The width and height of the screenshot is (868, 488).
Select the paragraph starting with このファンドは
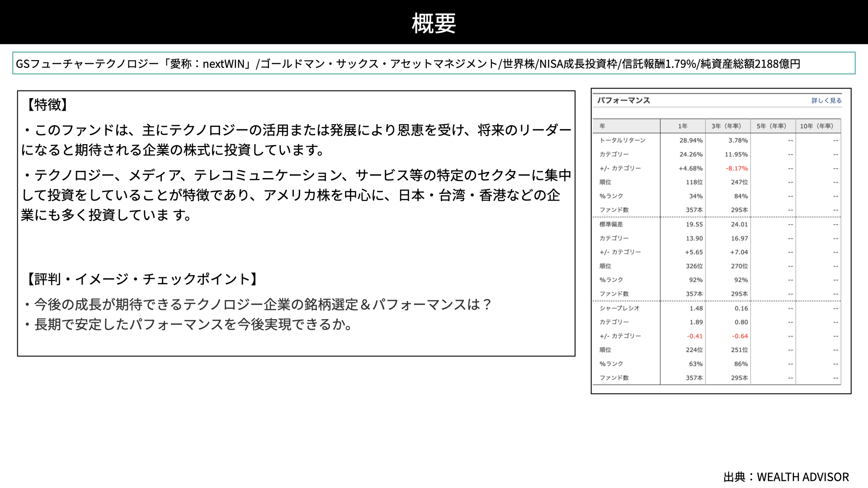(x=297, y=140)
